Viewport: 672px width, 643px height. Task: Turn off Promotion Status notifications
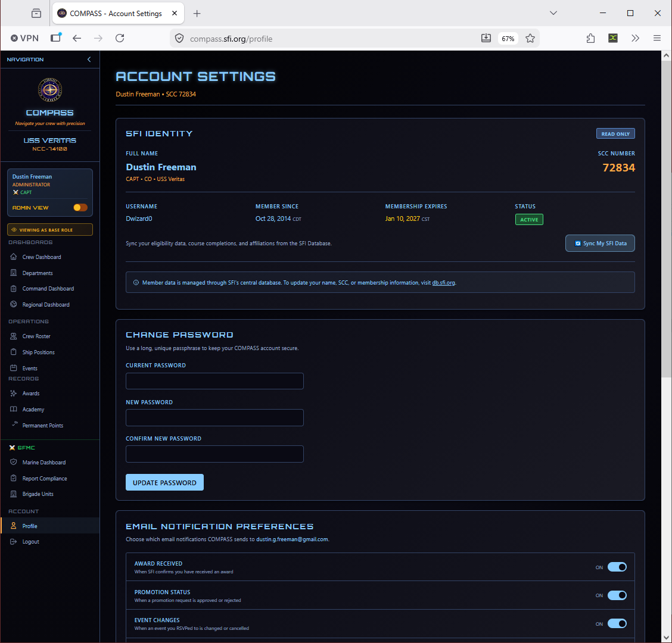point(617,595)
